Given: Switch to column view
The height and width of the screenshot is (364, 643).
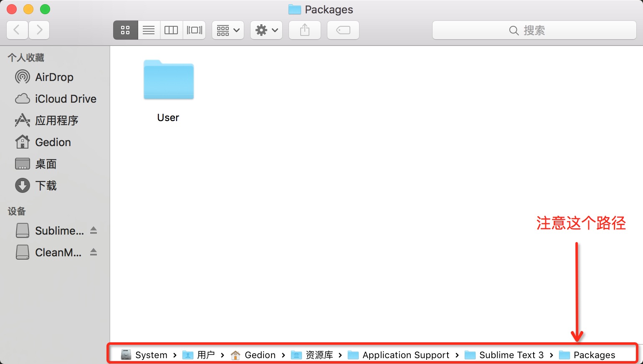Looking at the screenshot, I should (171, 30).
